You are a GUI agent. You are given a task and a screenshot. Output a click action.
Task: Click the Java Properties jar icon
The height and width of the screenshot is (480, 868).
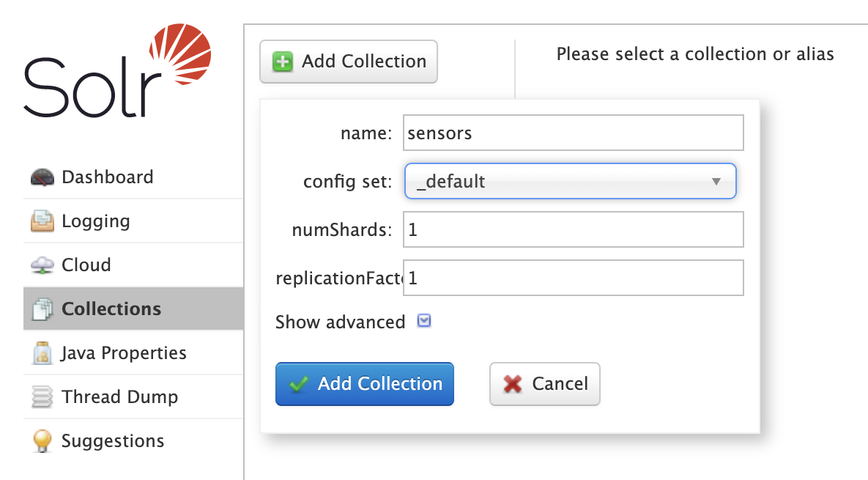point(42,353)
